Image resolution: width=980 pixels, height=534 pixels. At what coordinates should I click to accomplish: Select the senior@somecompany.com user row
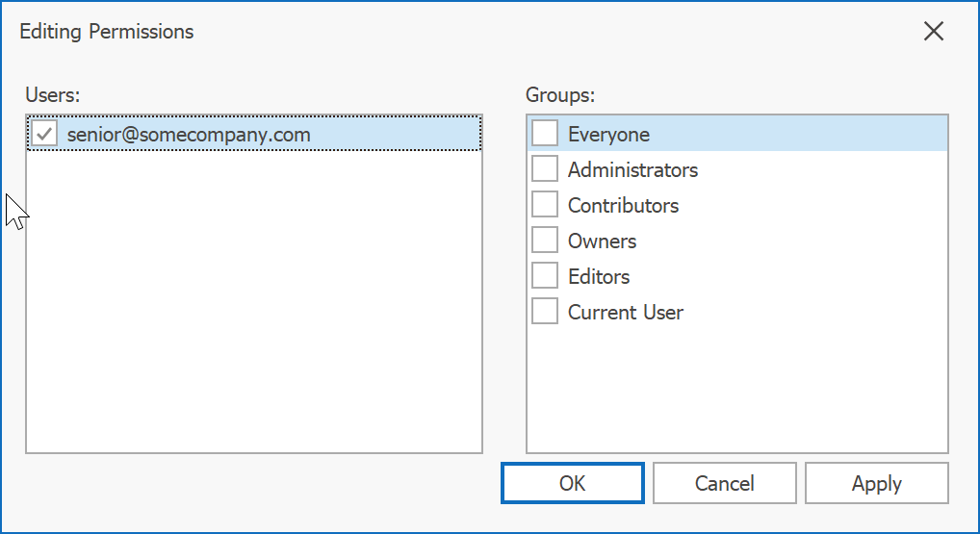point(189,135)
